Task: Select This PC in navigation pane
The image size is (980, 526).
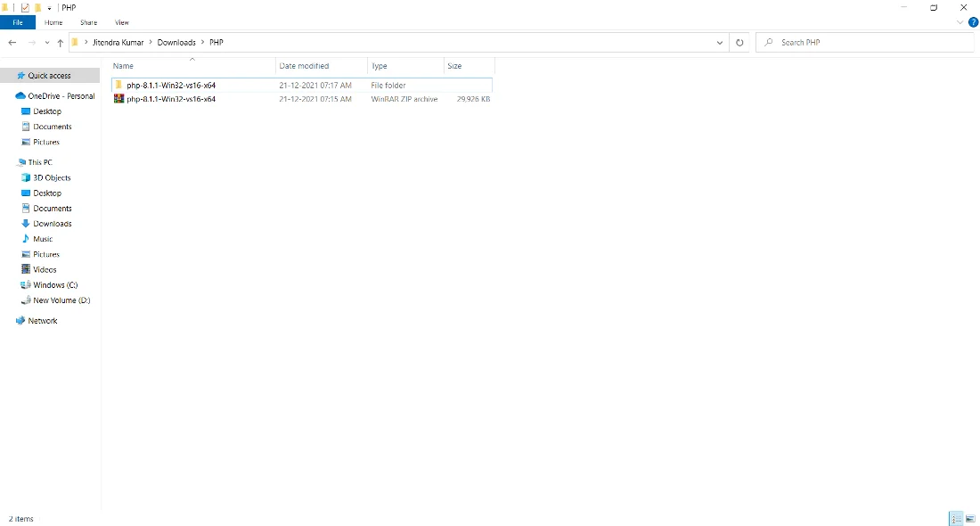Action: point(40,162)
